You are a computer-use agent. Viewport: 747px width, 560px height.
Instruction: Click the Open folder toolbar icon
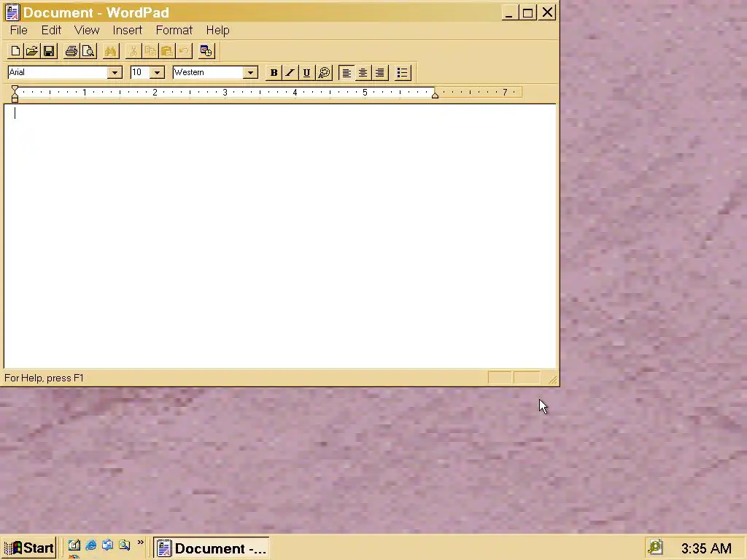[32, 51]
